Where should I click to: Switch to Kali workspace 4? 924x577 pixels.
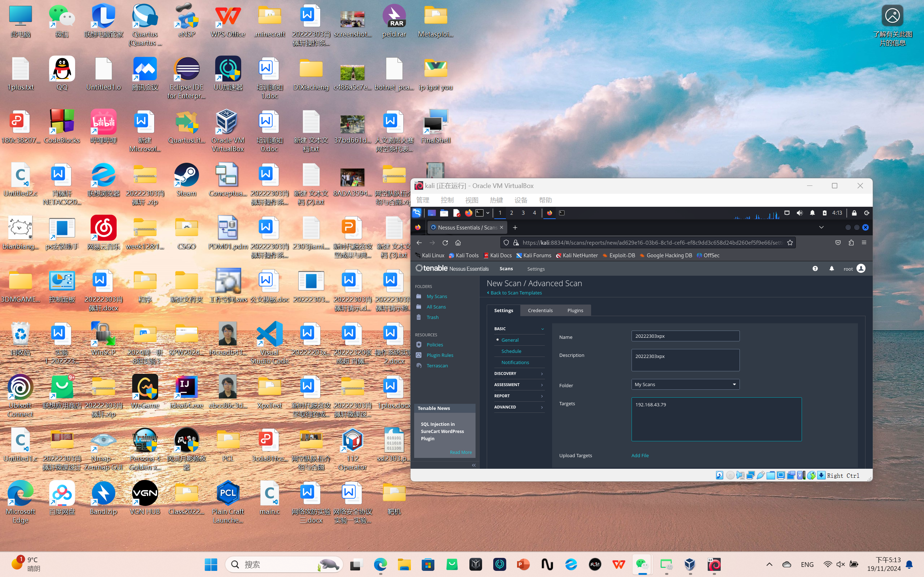click(534, 213)
